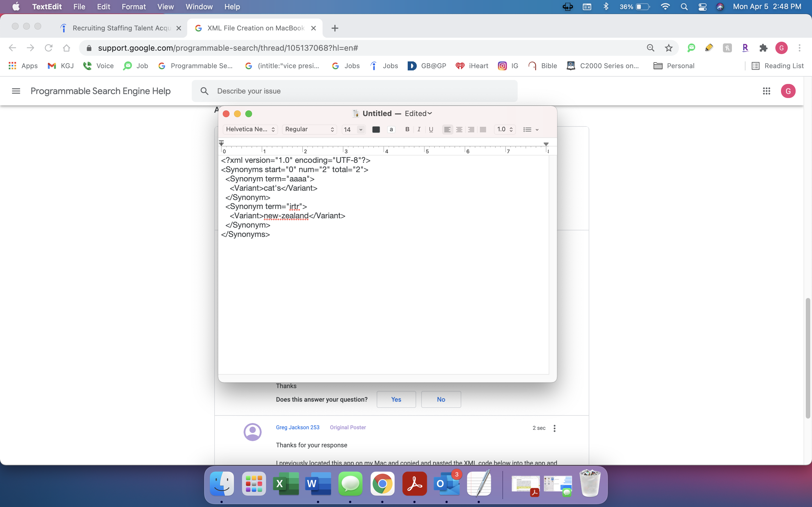Switch to Recruiting Staffing Talent tab
The image size is (812, 507).
[x=122, y=28]
